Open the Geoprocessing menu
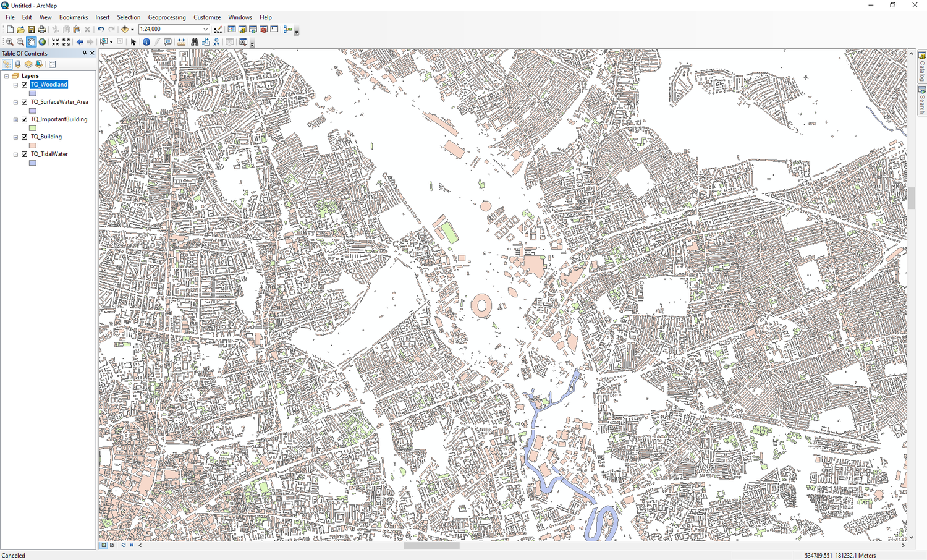927x560 pixels. point(167,17)
